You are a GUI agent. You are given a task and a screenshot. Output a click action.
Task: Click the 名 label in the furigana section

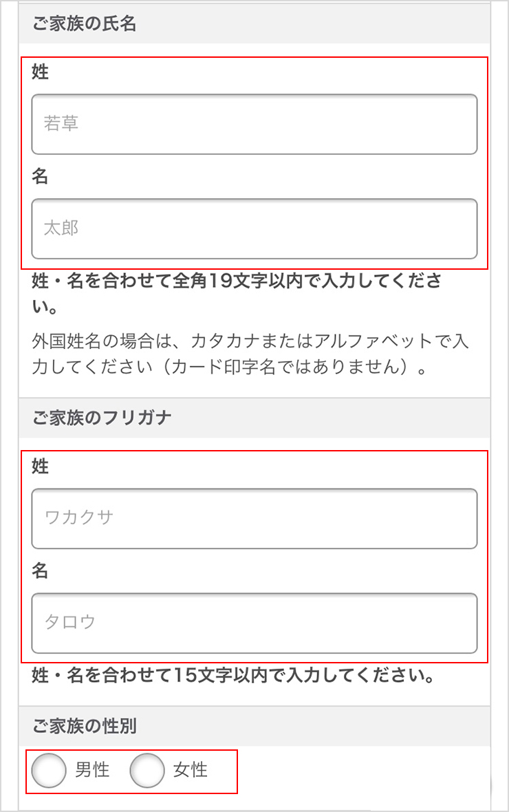point(41,571)
